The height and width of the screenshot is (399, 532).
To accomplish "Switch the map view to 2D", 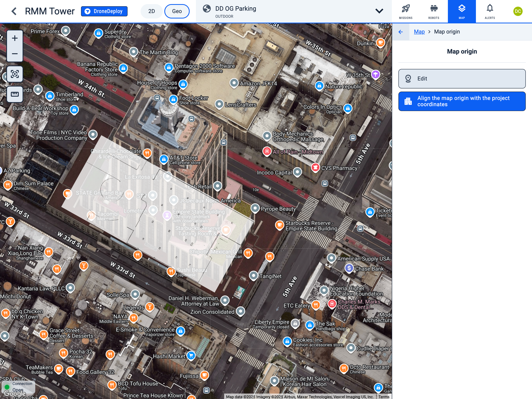I will point(151,11).
